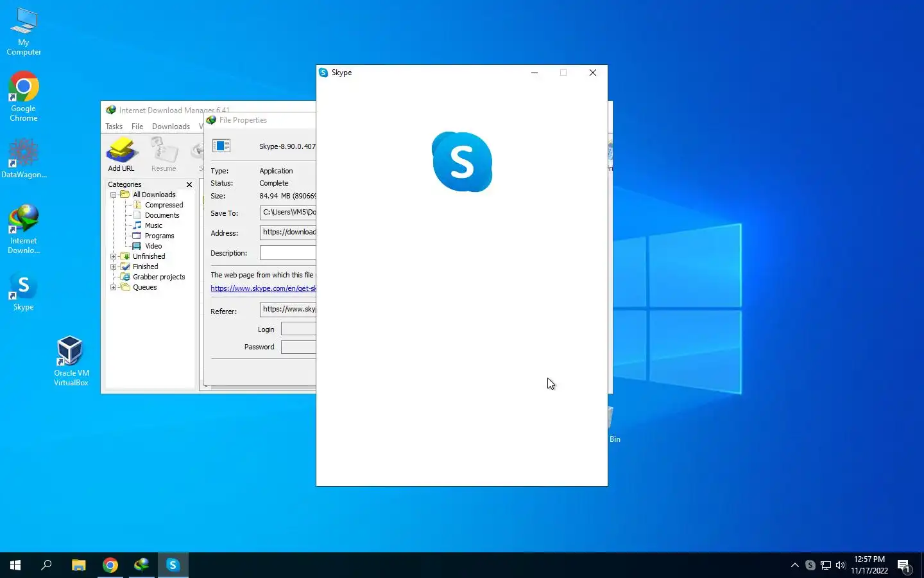Open the volume tray icon
The height and width of the screenshot is (578, 924).
click(x=841, y=565)
